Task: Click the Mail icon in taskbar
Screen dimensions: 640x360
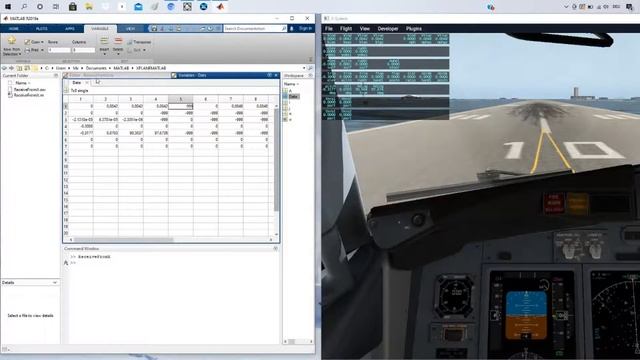Action: 138,7
